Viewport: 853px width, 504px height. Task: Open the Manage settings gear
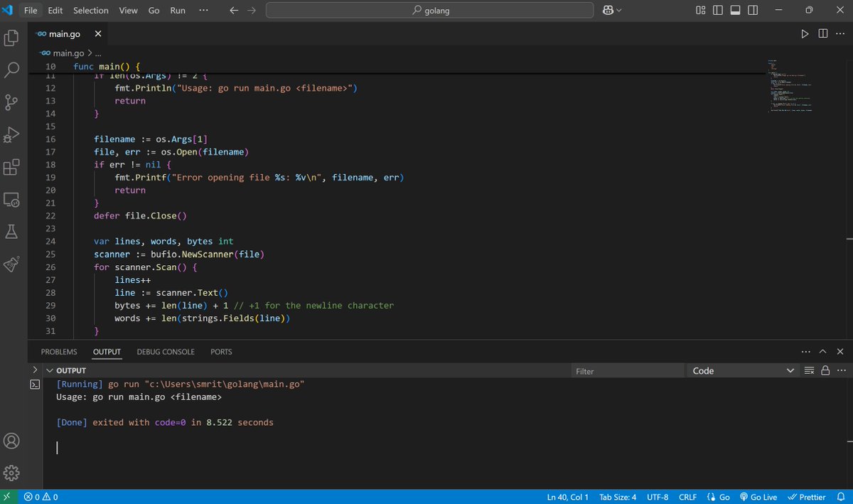point(11,472)
